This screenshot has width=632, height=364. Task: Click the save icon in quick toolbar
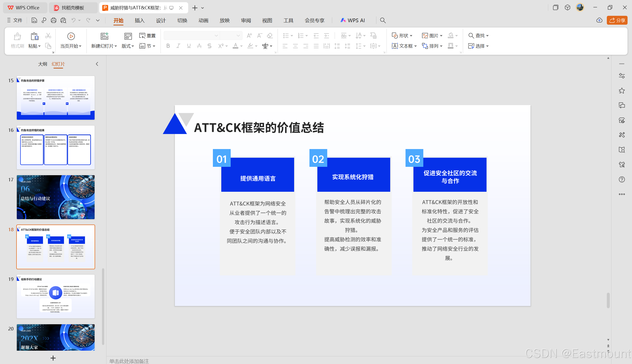click(x=34, y=20)
